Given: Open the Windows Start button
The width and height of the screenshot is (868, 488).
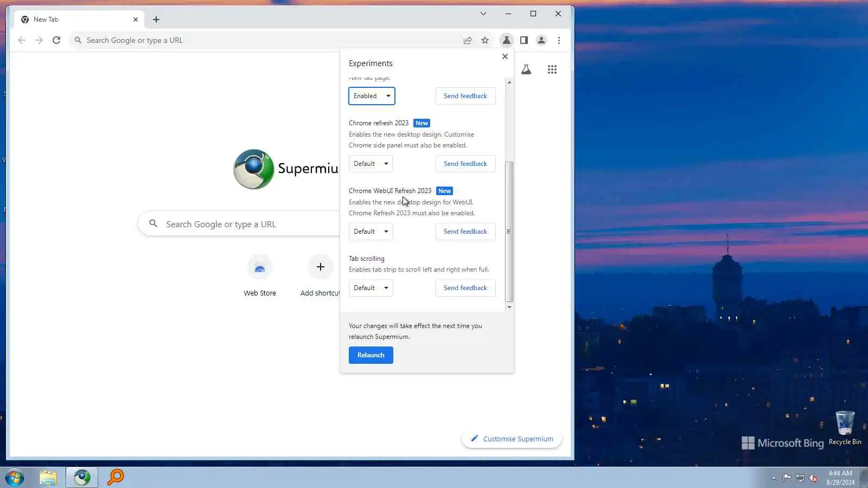Looking at the screenshot, I should (14, 478).
